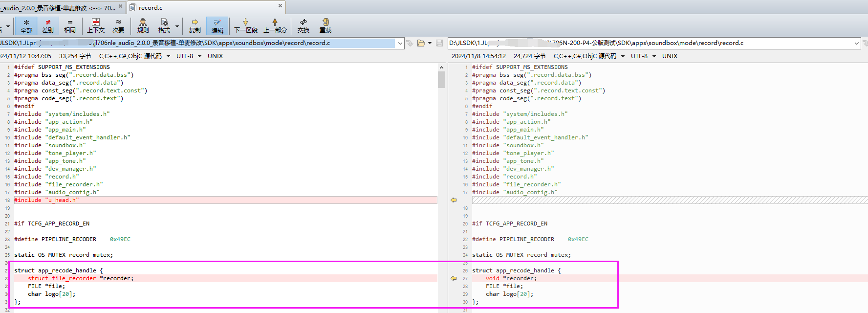Click the left pane open-folder icon
The image size is (868, 313).
point(421,43)
